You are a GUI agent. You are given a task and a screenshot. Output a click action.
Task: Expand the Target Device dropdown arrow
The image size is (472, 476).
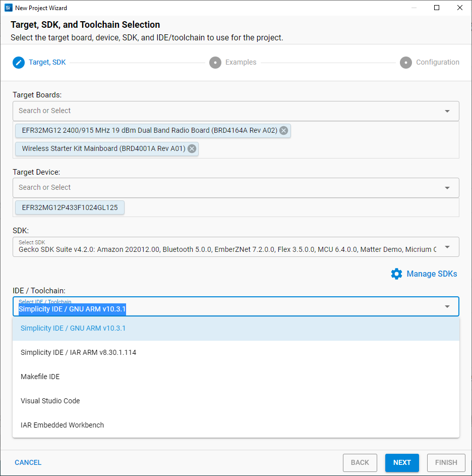pyautogui.click(x=447, y=188)
